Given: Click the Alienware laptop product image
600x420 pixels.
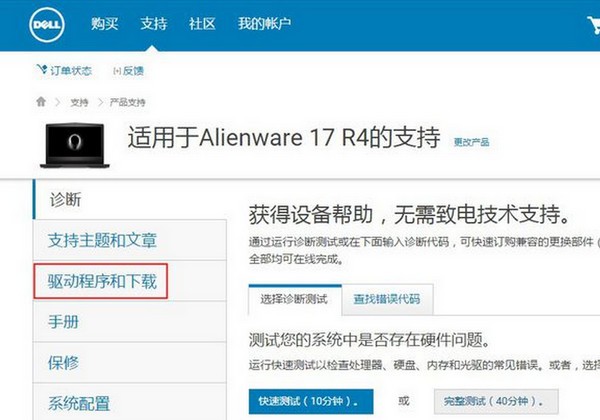Looking at the screenshot, I should tap(75, 145).
